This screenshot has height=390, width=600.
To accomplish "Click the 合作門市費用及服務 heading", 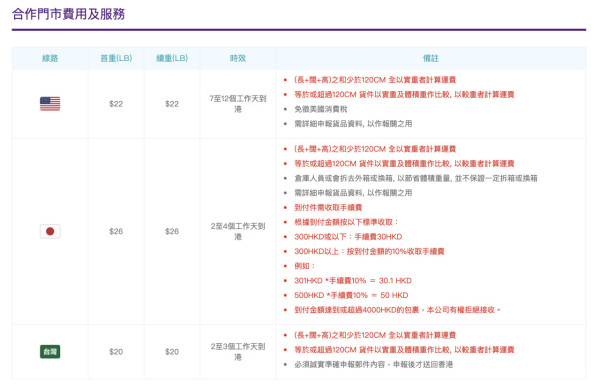I will (x=68, y=14).
